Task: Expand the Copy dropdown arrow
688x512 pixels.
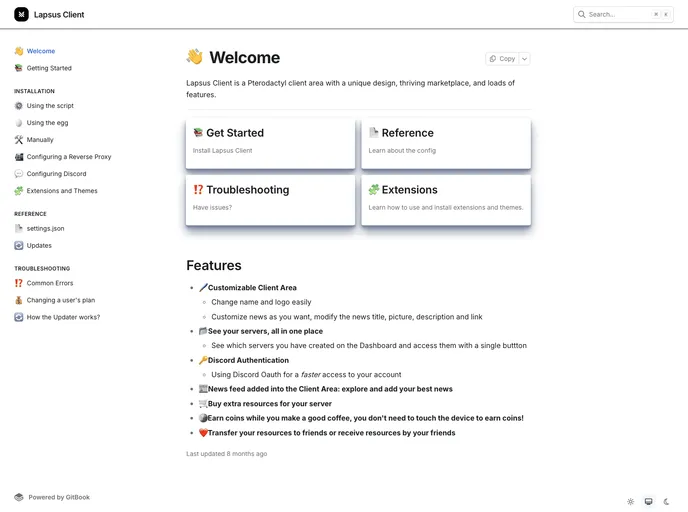Action: pyautogui.click(x=524, y=59)
